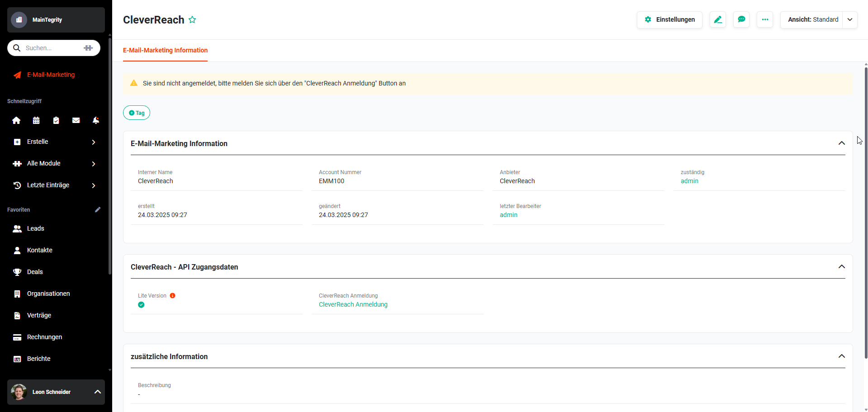Screen dimensions: 868x412
Task: Click the green edit pen button
Action: (x=718, y=19)
